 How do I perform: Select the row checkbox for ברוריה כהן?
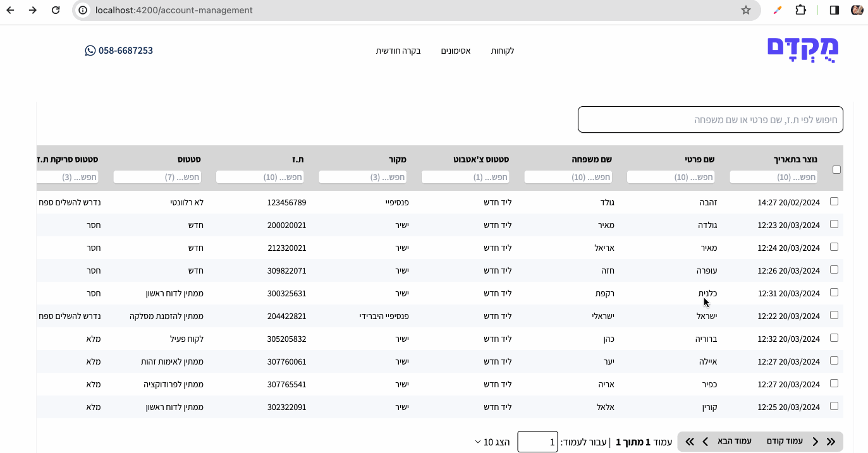(834, 337)
